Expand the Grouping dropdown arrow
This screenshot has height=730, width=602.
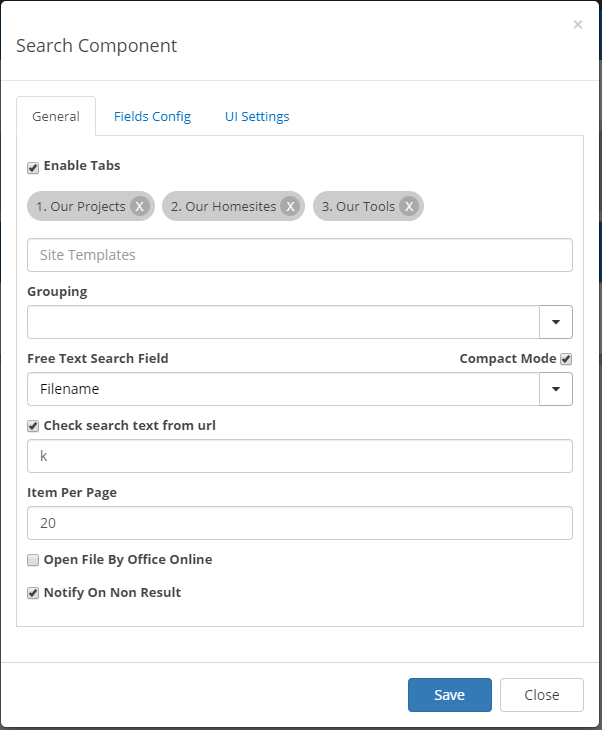tap(556, 322)
